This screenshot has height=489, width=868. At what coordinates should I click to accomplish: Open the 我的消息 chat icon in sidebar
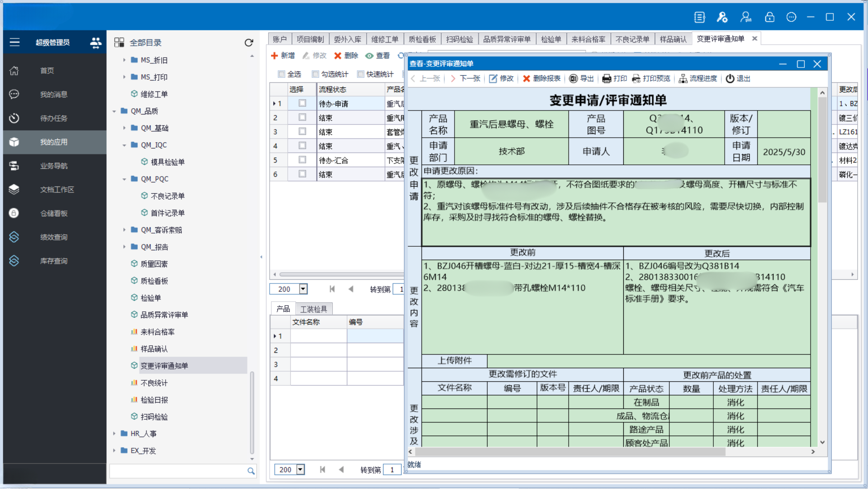tap(14, 94)
